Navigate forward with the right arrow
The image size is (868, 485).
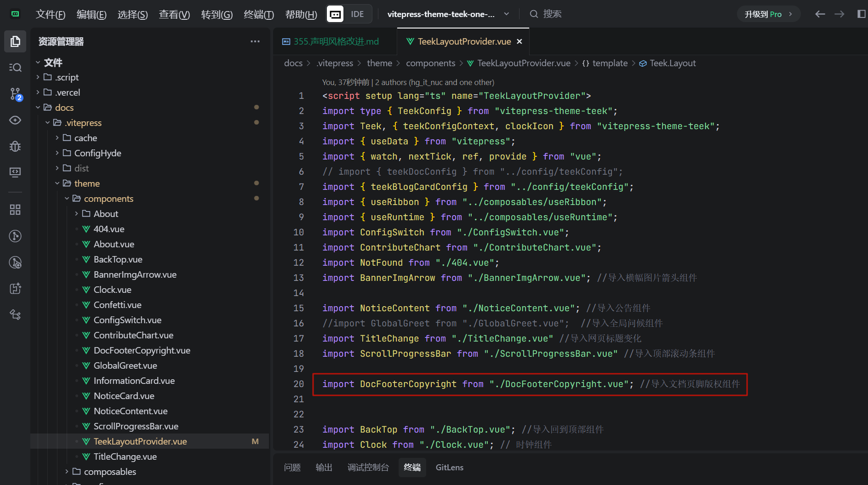click(839, 14)
